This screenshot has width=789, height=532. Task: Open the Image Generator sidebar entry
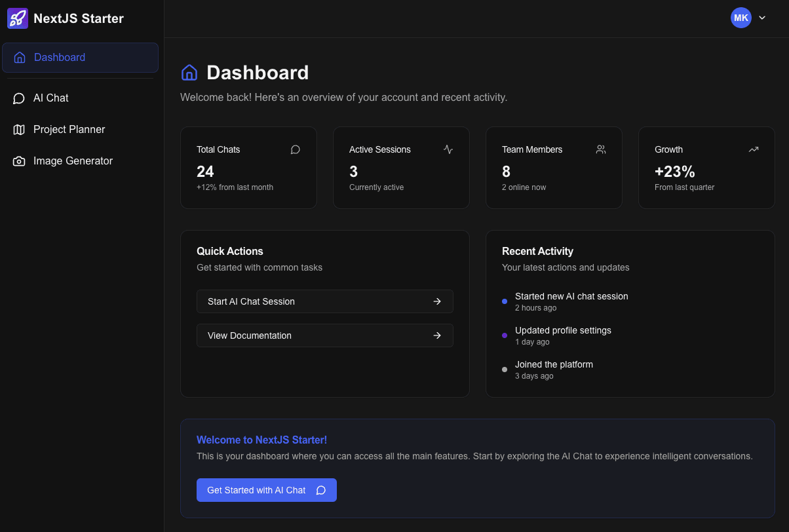[73, 161]
